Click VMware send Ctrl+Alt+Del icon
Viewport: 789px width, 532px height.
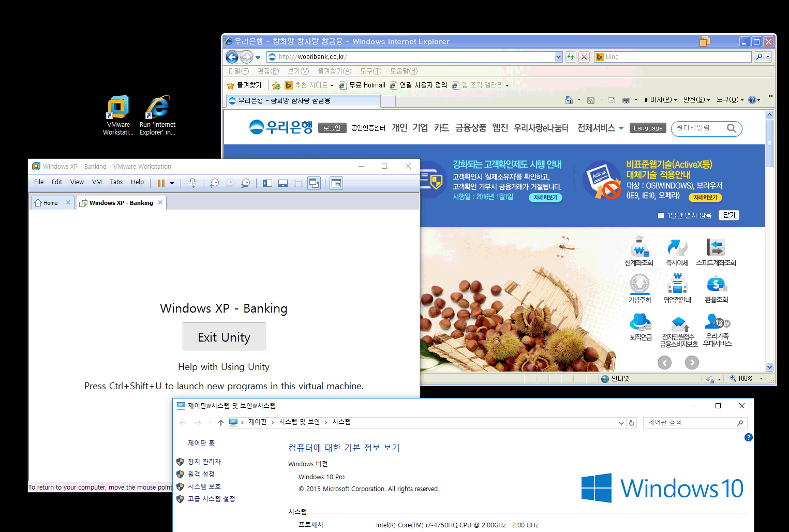(x=192, y=183)
